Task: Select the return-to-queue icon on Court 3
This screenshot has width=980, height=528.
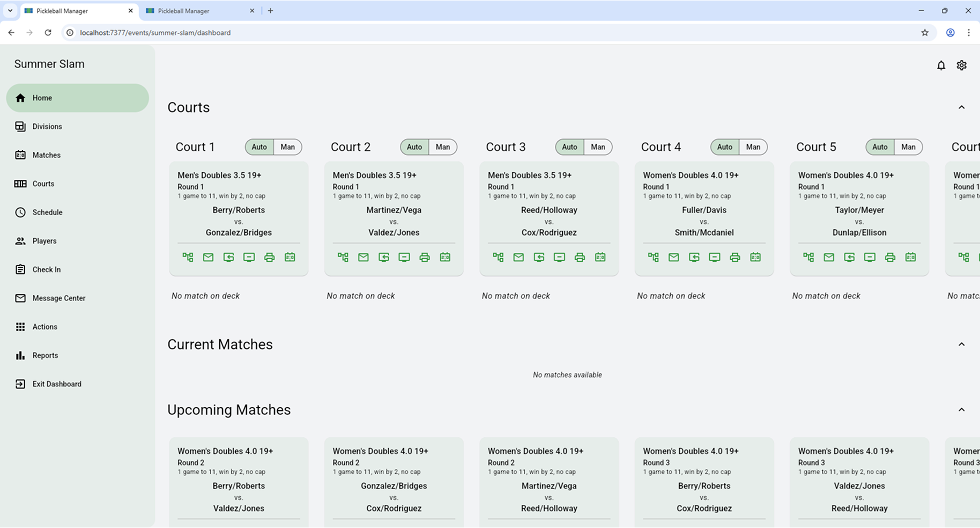Action: (539, 257)
